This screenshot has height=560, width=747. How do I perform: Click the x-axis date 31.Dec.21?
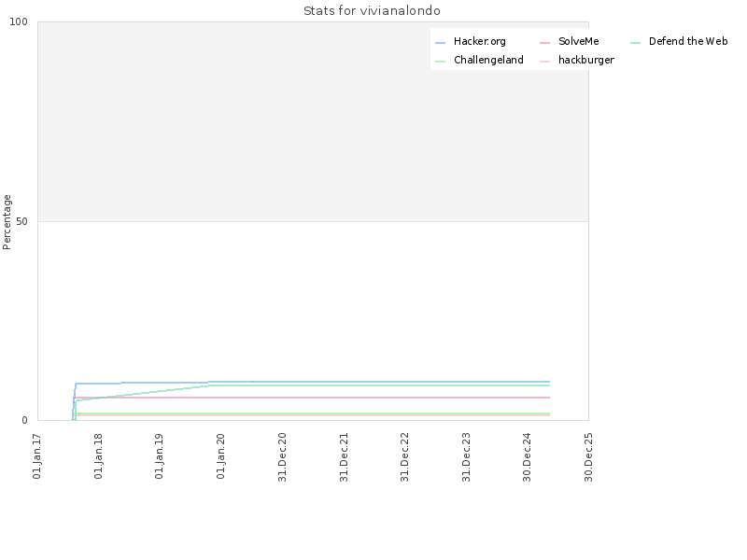[x=344, y=457]
